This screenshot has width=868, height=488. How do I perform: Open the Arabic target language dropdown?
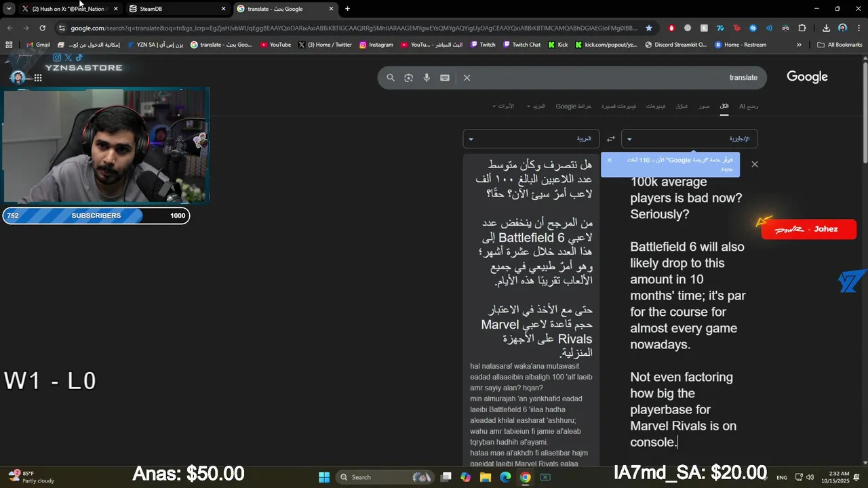click(x=531, y=139)
